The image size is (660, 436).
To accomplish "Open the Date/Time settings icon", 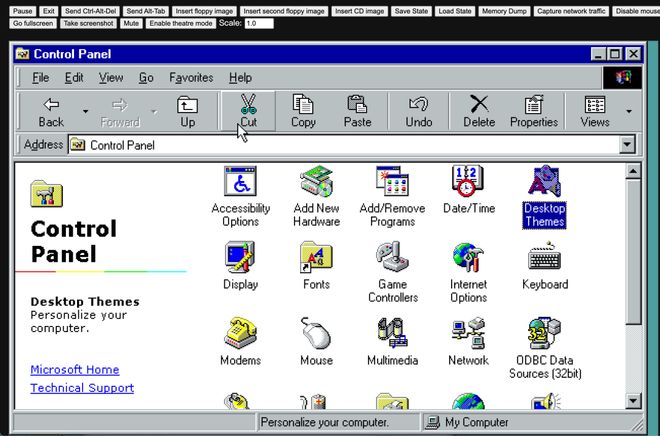I will point(468,184).
